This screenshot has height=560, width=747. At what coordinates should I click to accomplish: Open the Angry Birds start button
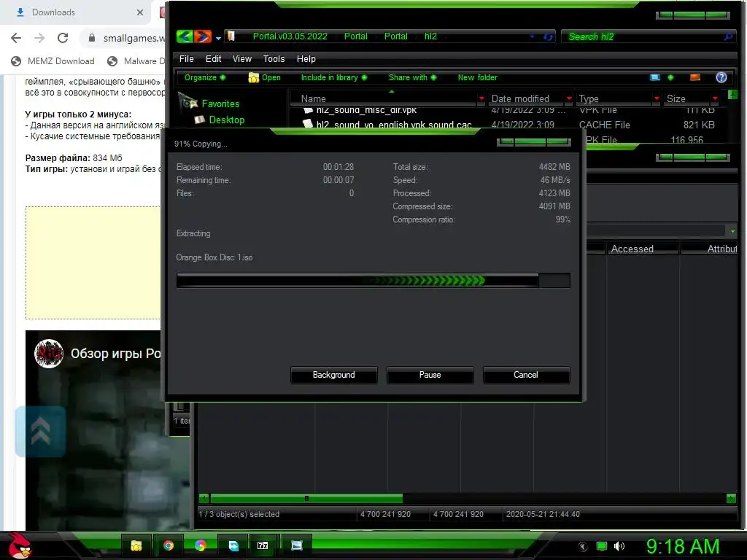19,545
